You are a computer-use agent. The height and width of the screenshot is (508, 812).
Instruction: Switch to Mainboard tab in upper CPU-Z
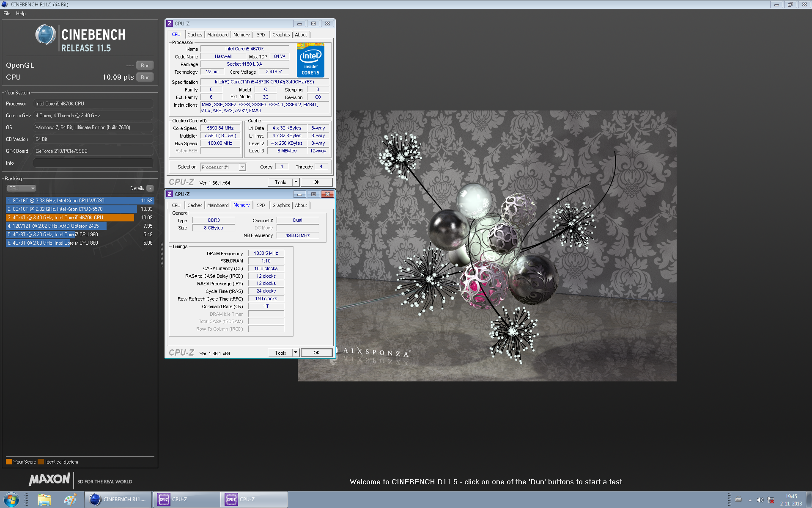point(218,35)
